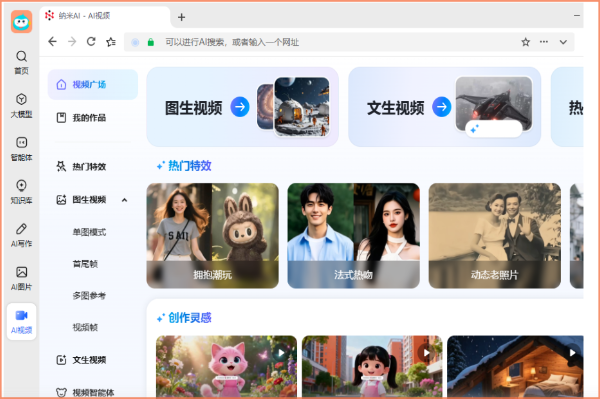Select 首尾帧 submenu item

tap(85, 264)
